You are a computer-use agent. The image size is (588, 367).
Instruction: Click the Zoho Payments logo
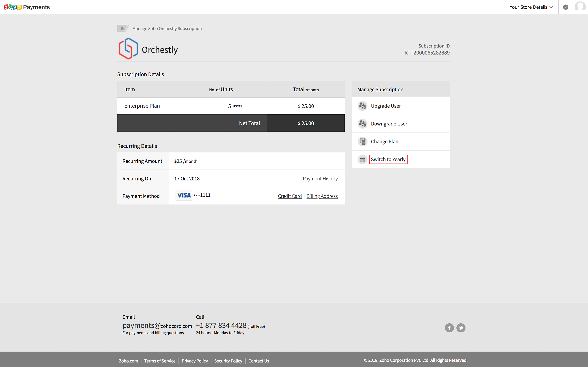27,7
